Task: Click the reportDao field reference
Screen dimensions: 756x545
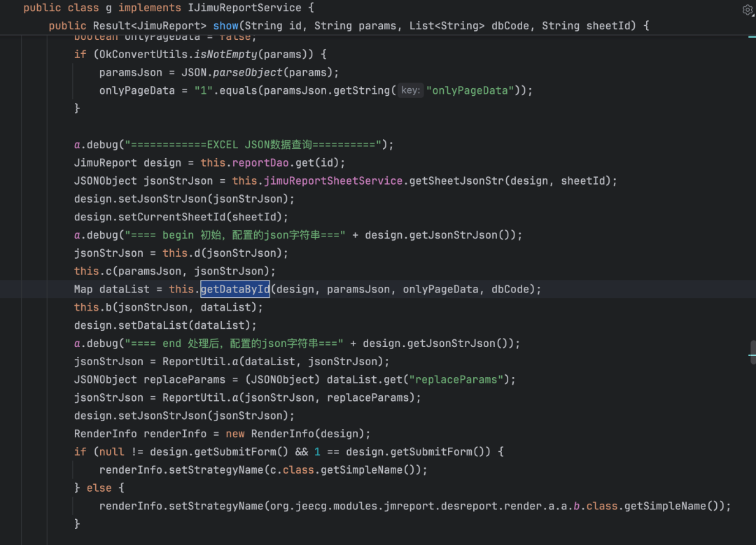Action: pos(260,163)
